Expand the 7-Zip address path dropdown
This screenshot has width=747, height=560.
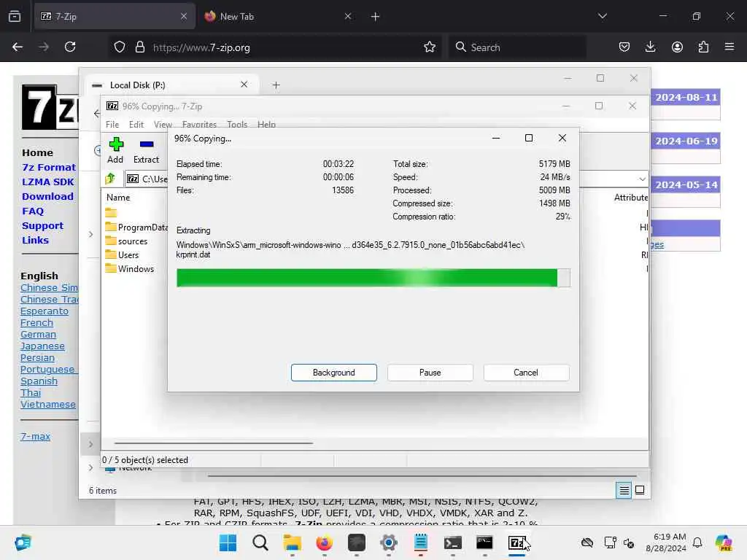pos(642,179)
